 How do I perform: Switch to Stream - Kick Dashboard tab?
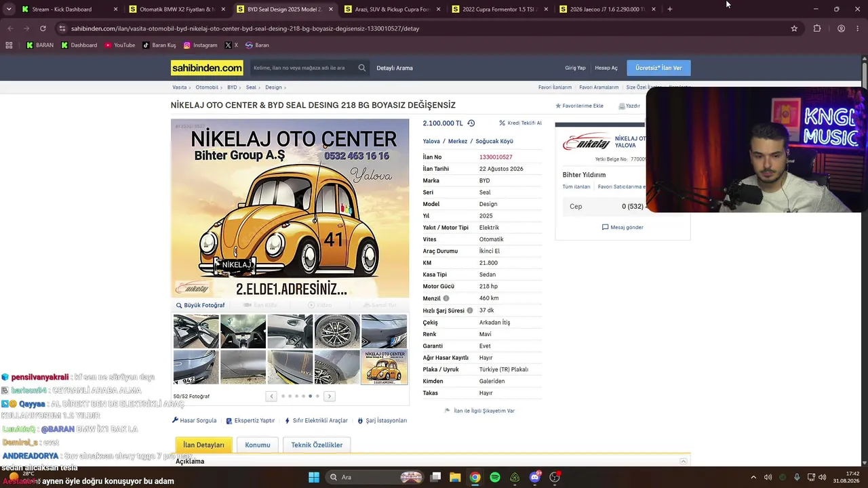(69, 9)
